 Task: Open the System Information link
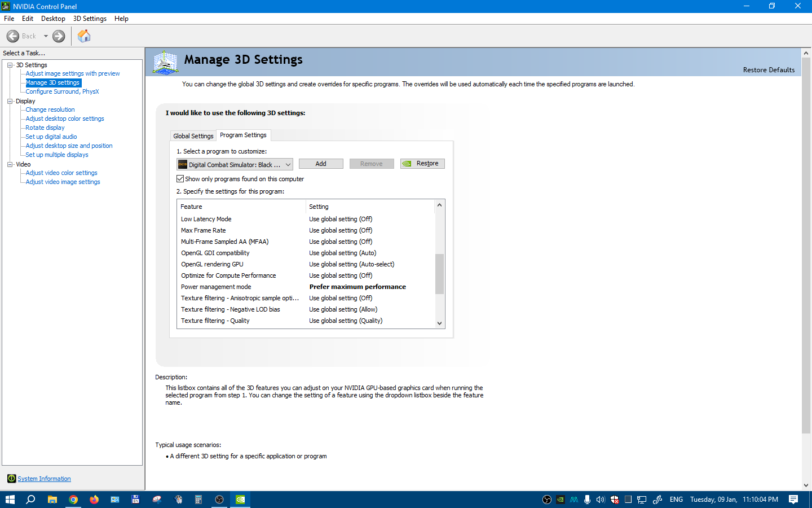coord(44,479)
